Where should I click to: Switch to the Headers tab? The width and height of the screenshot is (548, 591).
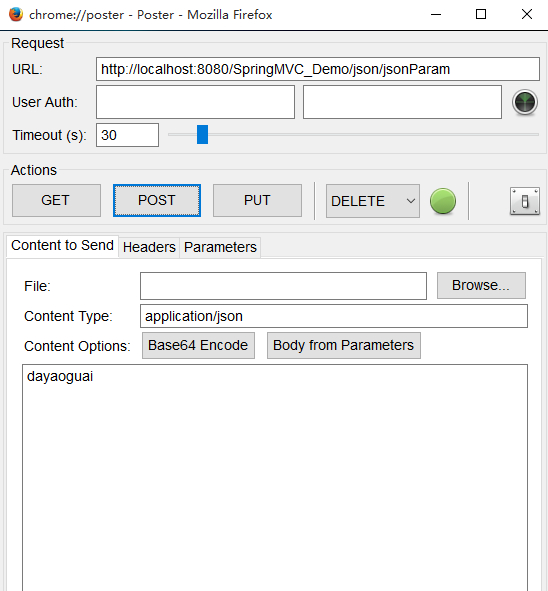(x=149, y=247)
